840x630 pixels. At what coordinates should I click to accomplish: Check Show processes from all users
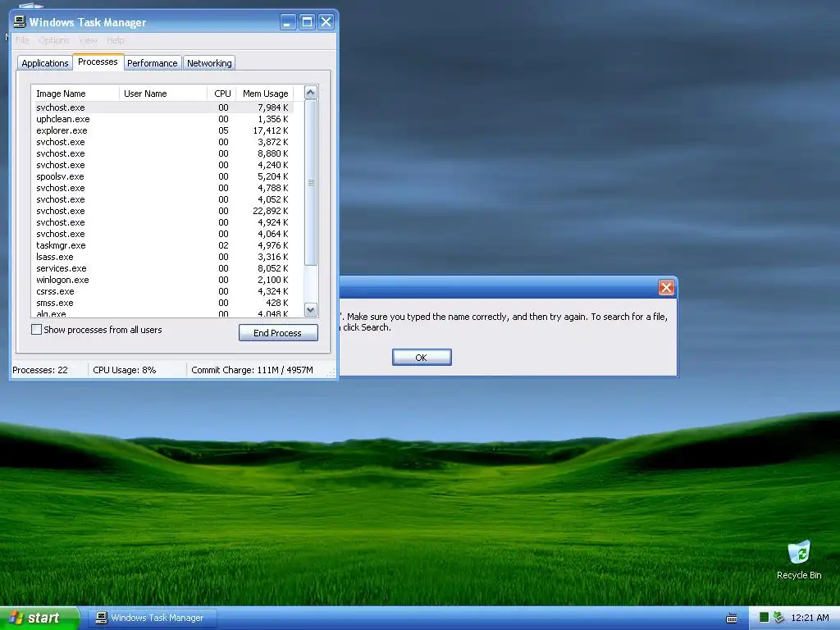(x=36, y=330)
